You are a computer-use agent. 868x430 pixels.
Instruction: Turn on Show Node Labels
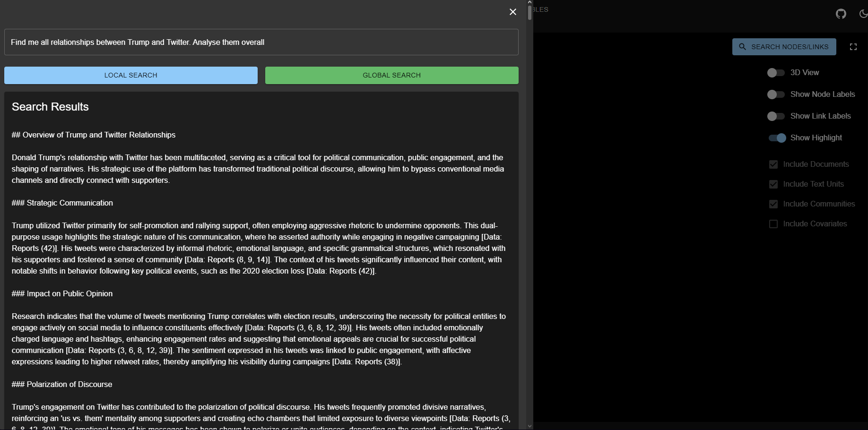775,95
